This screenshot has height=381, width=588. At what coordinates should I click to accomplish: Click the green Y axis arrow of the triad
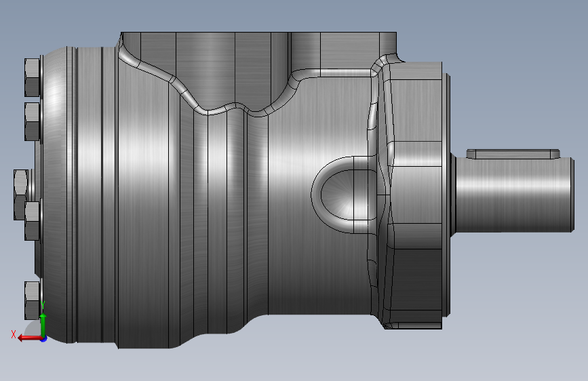coord(43,325)
